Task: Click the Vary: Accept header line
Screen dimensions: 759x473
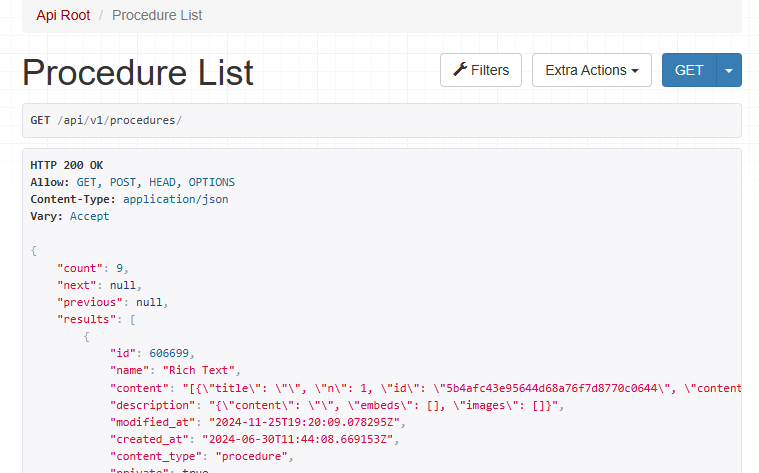Action: pos(70,216)
